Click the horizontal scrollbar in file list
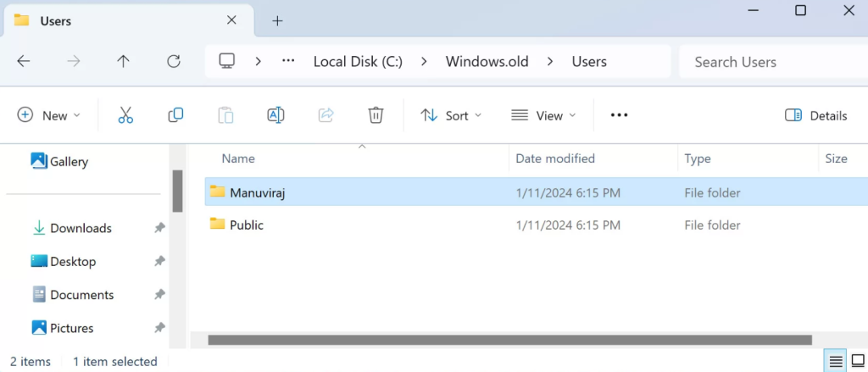868x372 pixels. (509, 340)
